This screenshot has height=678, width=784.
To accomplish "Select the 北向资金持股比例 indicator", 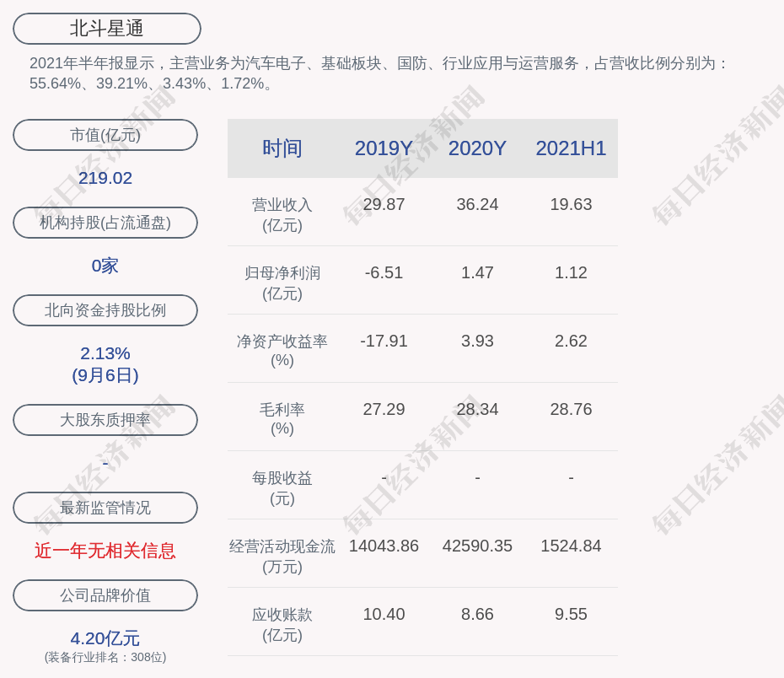I will click(105, 309).
